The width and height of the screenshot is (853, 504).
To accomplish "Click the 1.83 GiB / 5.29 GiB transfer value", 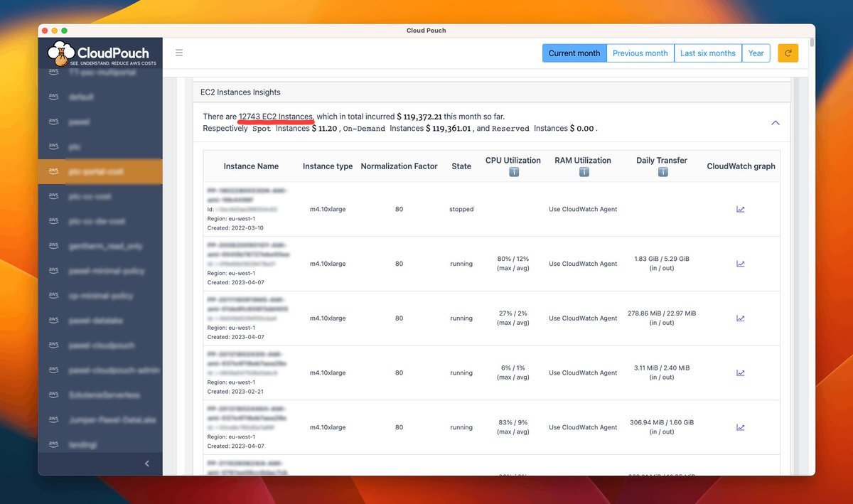I will click(x=662, y=259).
